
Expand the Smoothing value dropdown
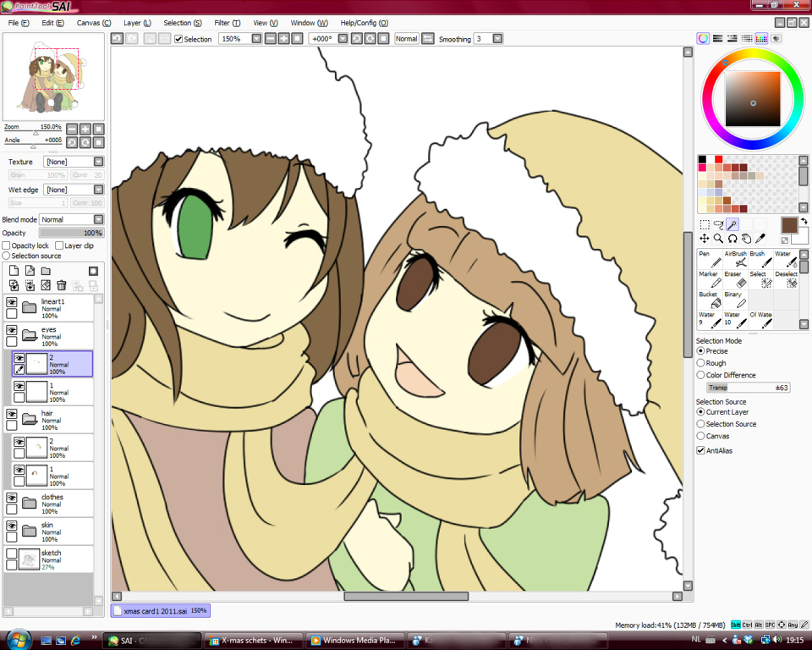[497, 39]
